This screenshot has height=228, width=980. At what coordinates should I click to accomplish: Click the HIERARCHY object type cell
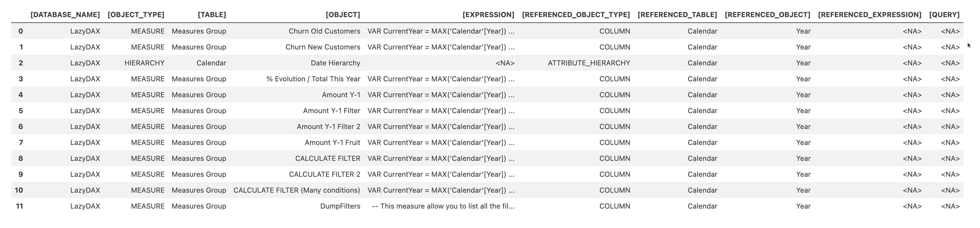(144, 63)
